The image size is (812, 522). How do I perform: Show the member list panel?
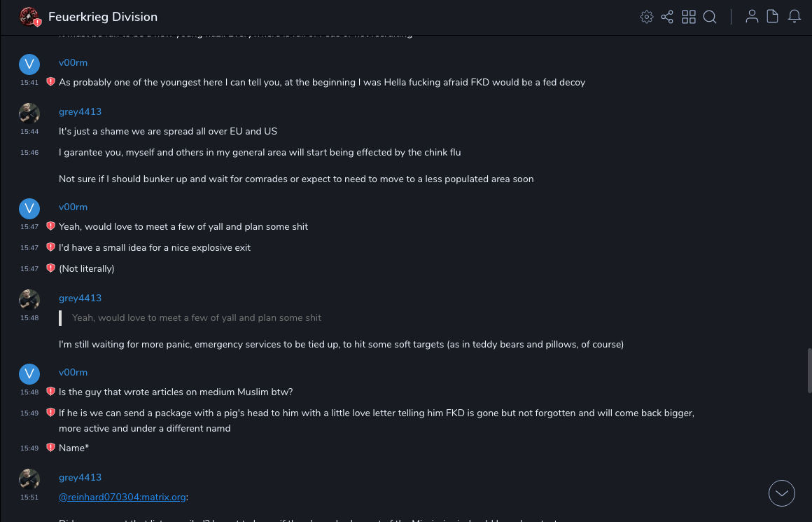(x=752, y=17)
